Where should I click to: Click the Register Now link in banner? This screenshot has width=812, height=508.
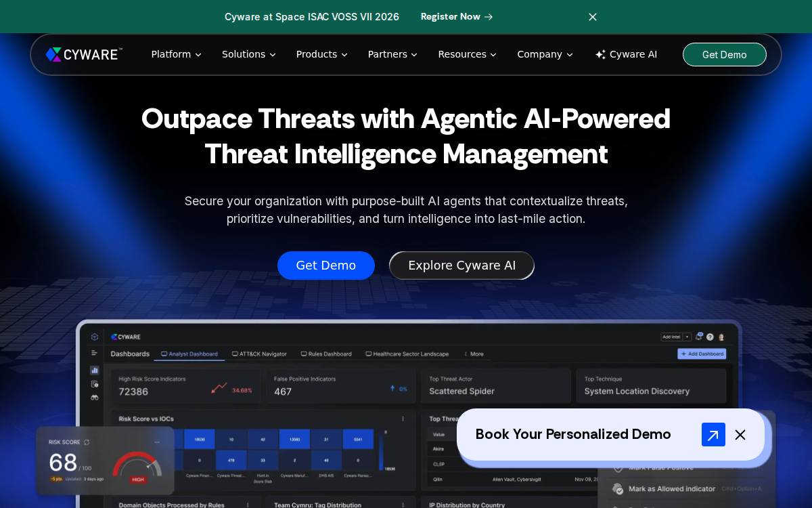(457, 16)
